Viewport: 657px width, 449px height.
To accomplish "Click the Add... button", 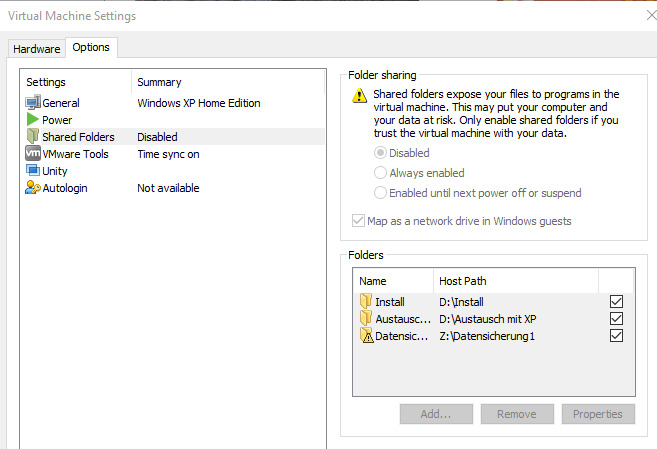I will pos(435,414).
